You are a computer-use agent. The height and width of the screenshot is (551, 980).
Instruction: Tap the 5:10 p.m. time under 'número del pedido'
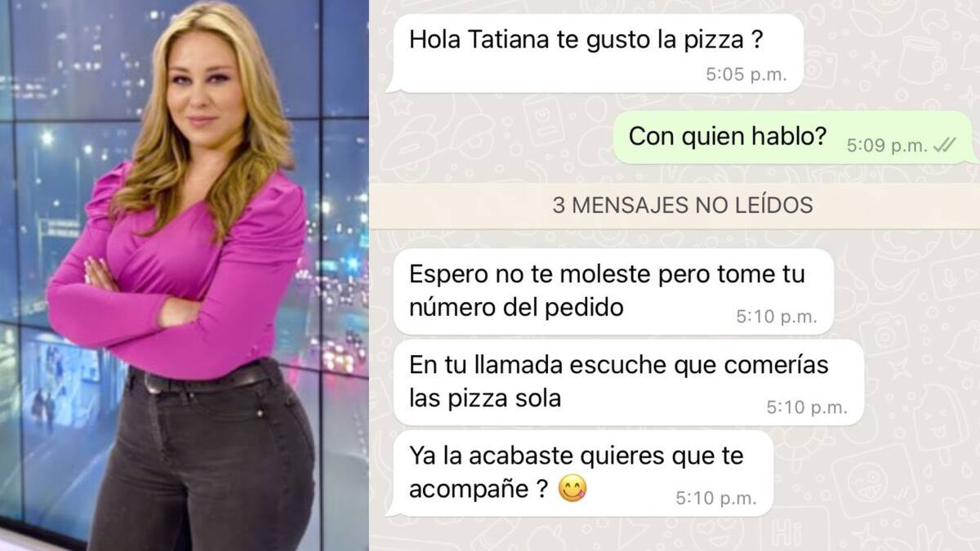(x=777, y=318)
